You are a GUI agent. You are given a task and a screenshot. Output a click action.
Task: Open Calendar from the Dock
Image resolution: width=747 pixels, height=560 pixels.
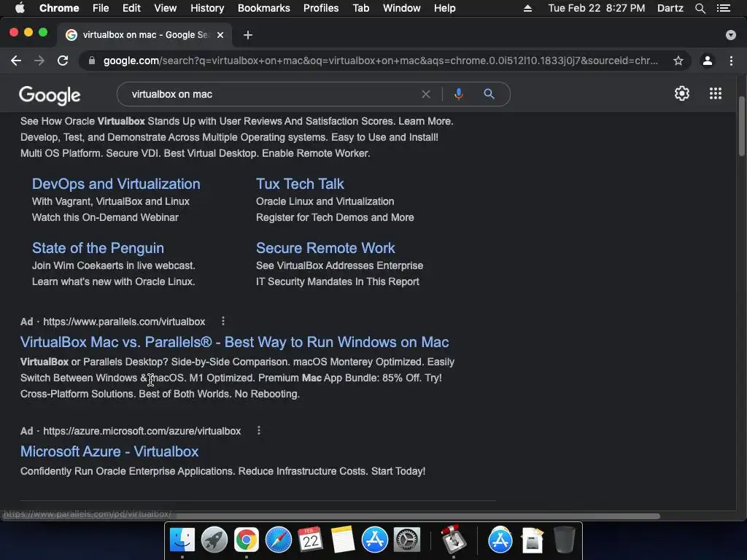pyautogui.click(x=310, y=540)
